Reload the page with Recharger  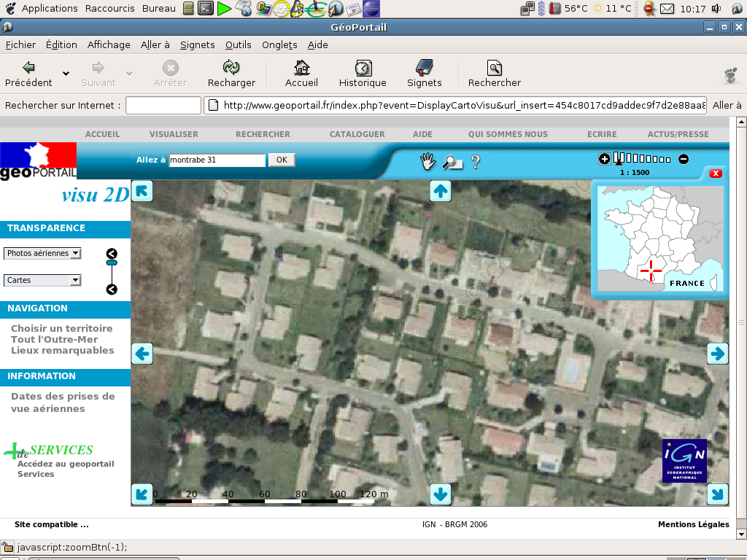pos(231,74)
